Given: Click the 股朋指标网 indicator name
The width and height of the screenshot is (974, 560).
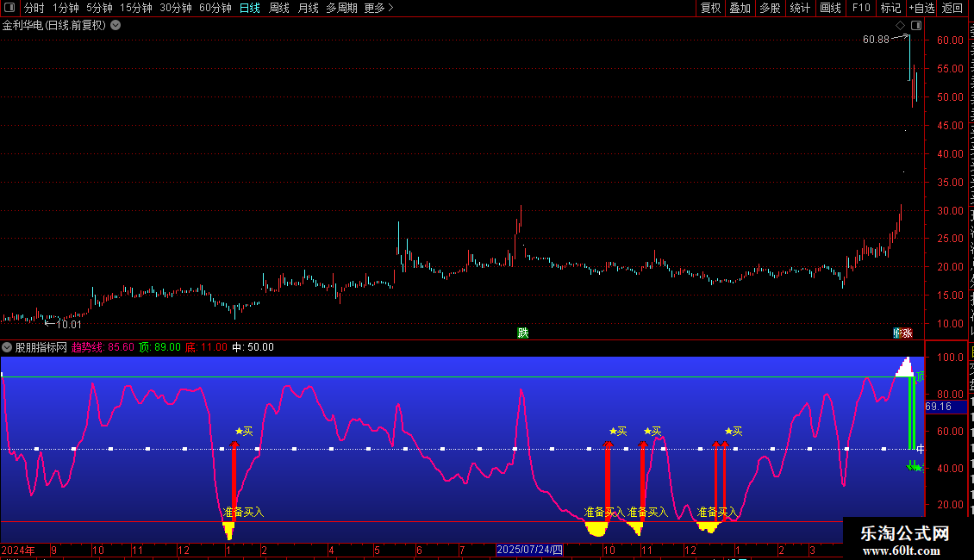Looking at the screenshot, I should (x=41, y=347).
